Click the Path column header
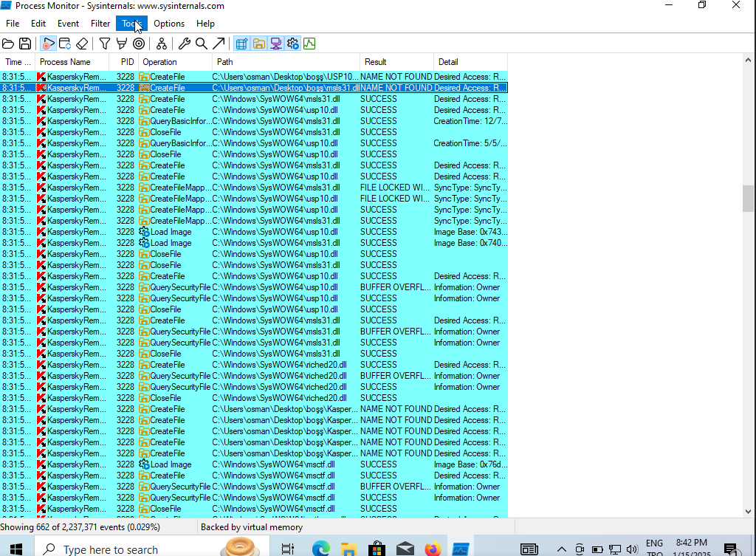The height and width of the screenshot is (556, 756). (x=286, y=62)
